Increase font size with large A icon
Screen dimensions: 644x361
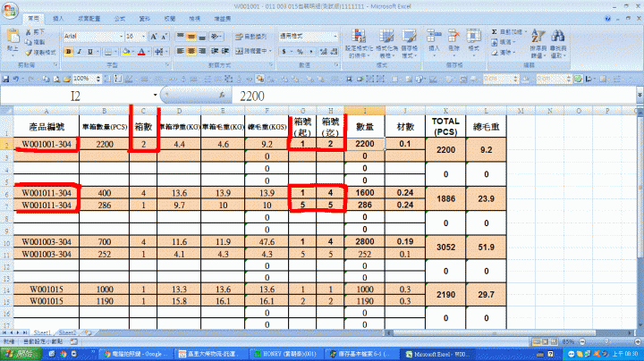click(153, 37)
